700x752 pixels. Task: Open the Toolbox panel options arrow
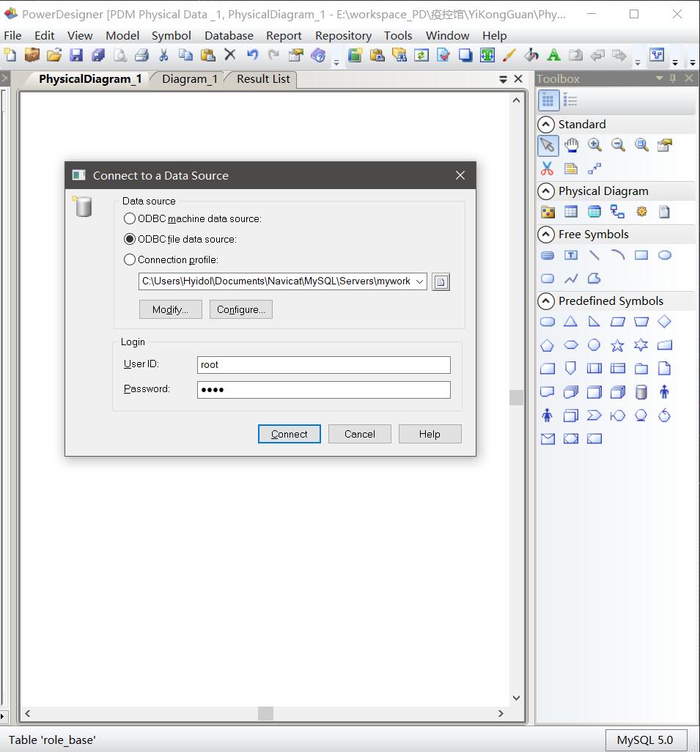click(659, 78)
